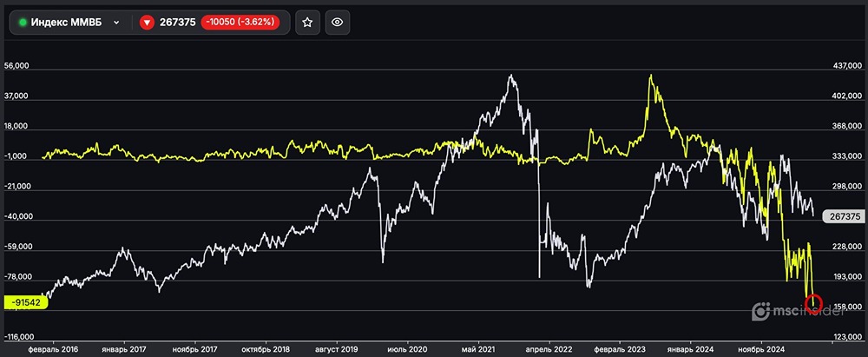The image size is (868, 357).
Task: Click the 267375 price value in header
Action: [177, 23]
